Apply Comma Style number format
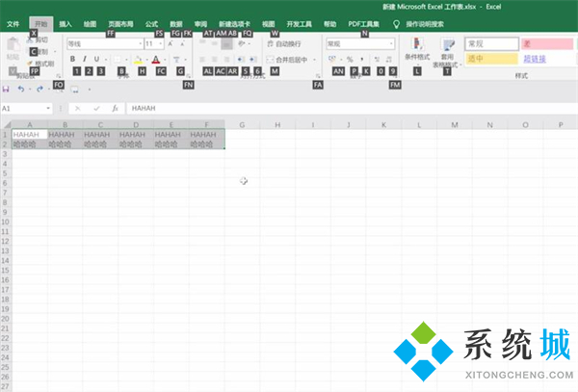Screen dimensions: 578x392 click(x=362, y=59)
